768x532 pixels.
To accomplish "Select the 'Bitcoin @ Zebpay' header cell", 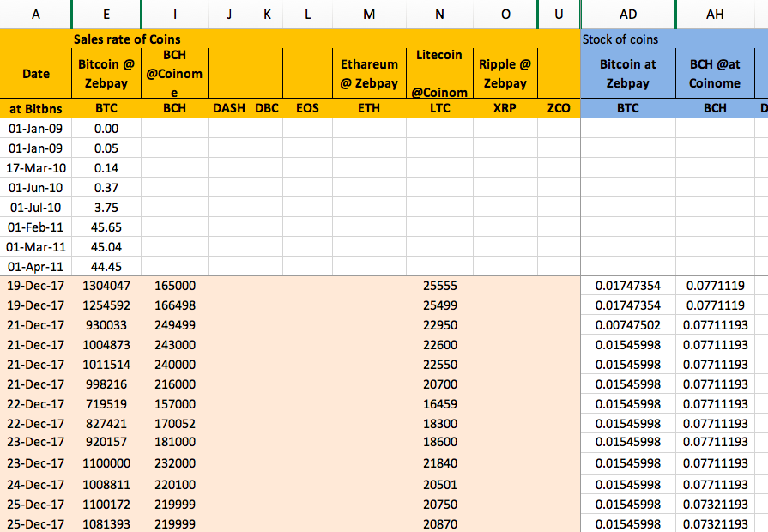I will pyautogui.click(x=106, y=74).
